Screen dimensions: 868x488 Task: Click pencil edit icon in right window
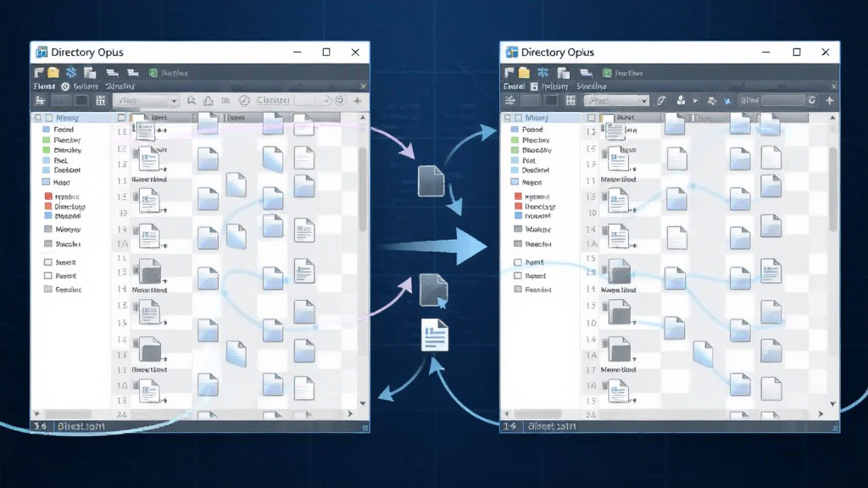pos(661,100)
